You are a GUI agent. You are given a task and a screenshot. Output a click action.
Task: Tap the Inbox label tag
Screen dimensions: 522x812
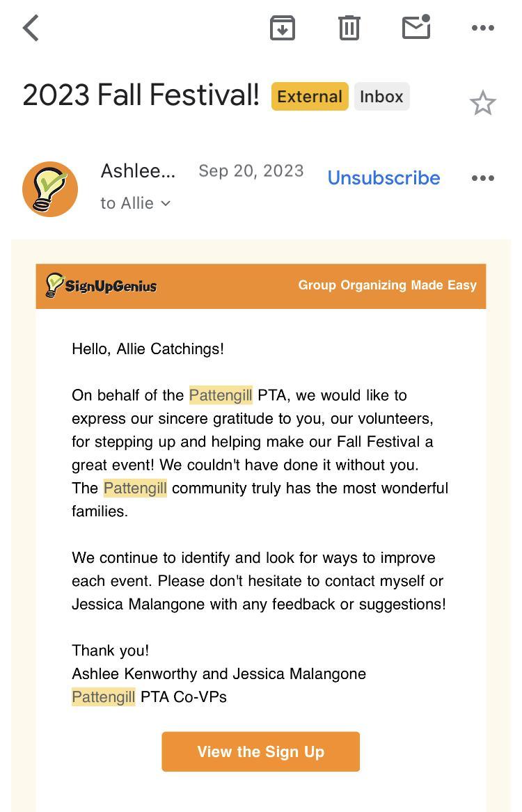click(x=381, y=97)
